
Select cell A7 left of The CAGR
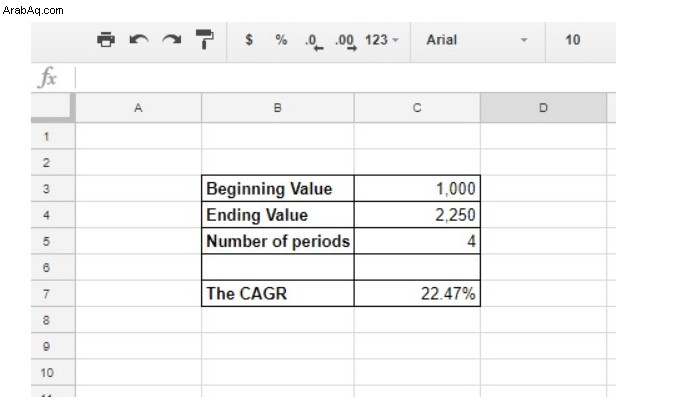138,294
